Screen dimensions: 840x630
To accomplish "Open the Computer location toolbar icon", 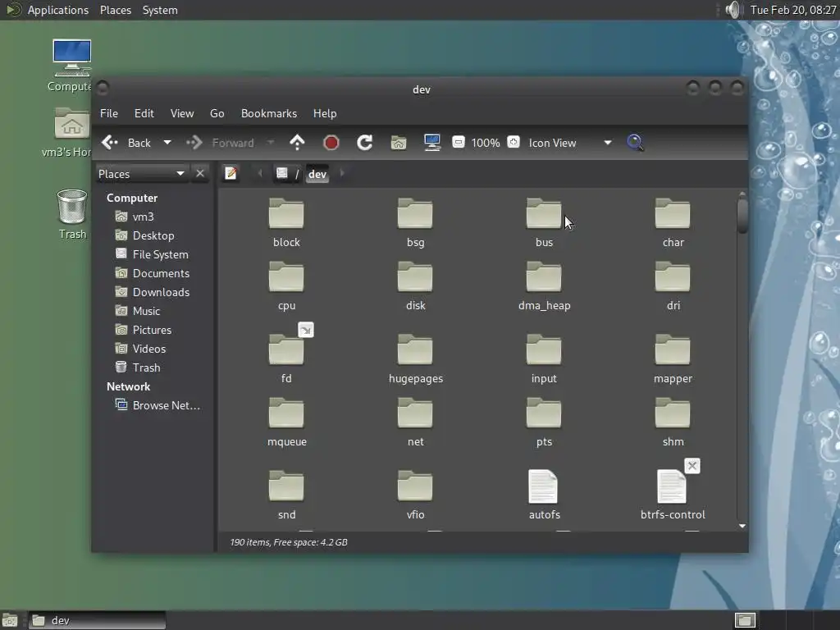I will pyautogui.click(x=431, y=143).
